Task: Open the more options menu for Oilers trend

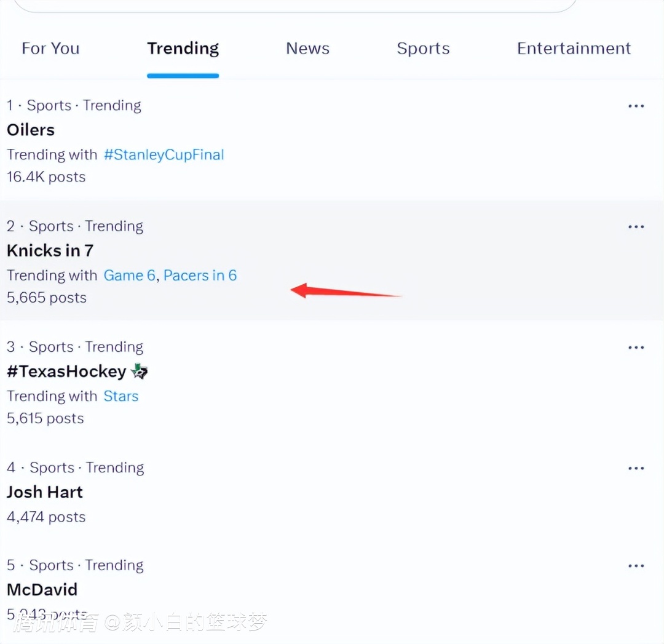Action: pyautogui.click(x=636, y=106)
